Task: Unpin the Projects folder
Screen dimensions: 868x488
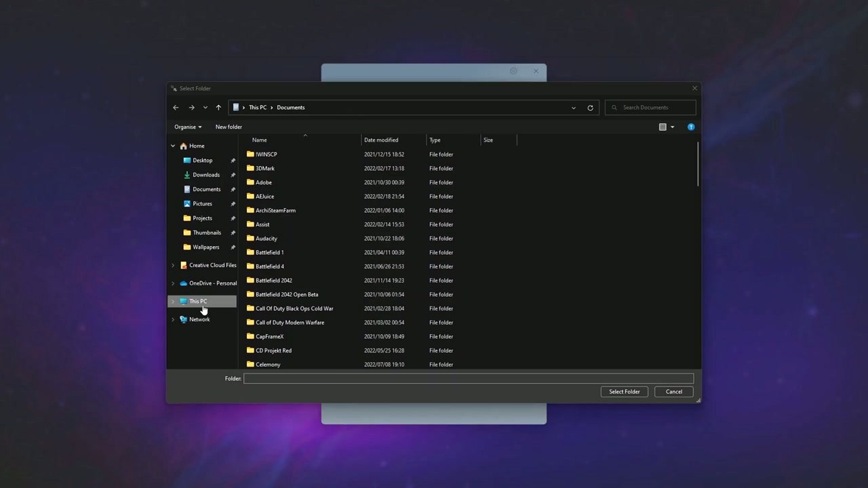Action: [x=233, y=218]
